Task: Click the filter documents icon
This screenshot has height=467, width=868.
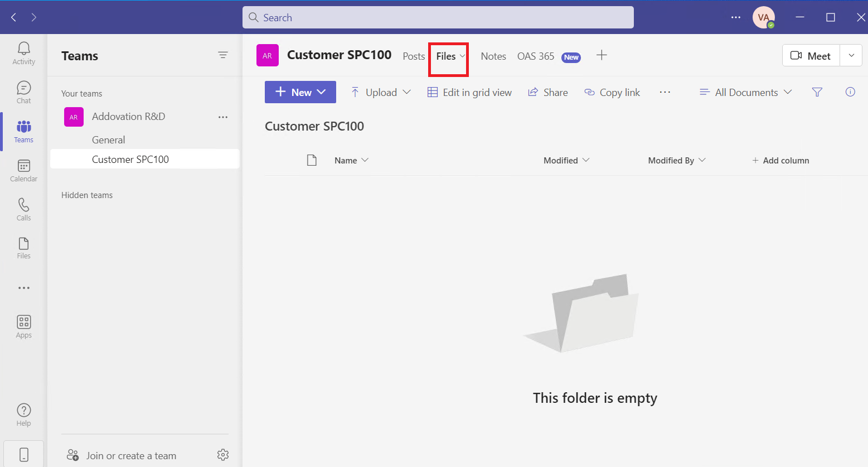Action: tap(817, 92)
